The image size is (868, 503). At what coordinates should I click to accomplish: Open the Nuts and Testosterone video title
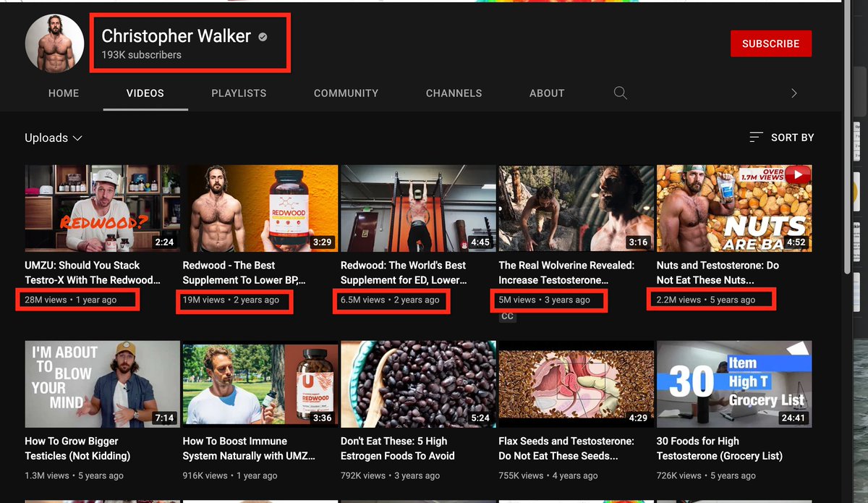[x=718, y=273]
